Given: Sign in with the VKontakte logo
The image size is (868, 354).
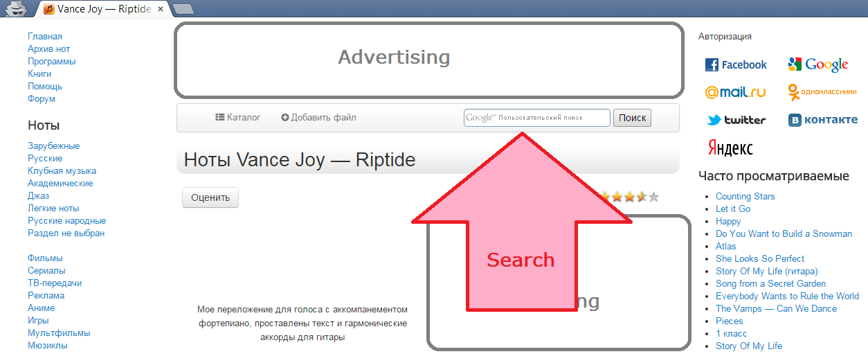Looking at the screenshot, I should click(822, 120).
